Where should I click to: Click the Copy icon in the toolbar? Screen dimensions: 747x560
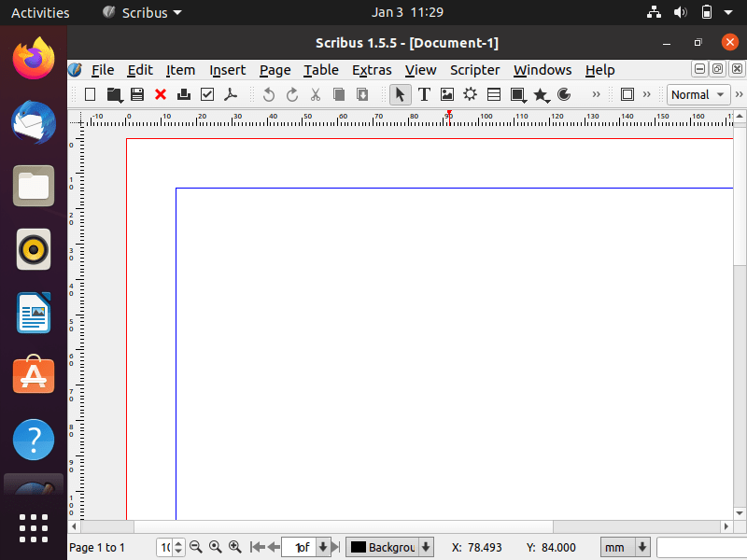[338, 94]
